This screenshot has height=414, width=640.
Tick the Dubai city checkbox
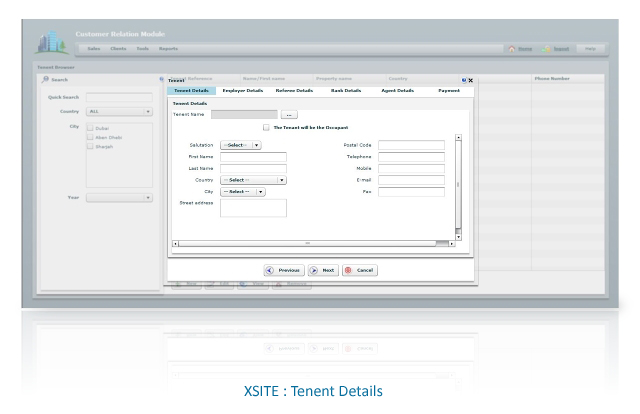[x=90, y=128]
